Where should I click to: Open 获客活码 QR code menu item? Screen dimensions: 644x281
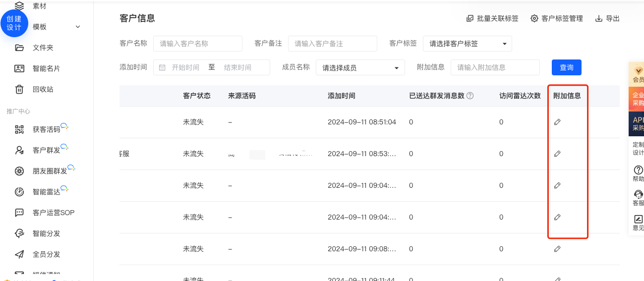[46, 129]
